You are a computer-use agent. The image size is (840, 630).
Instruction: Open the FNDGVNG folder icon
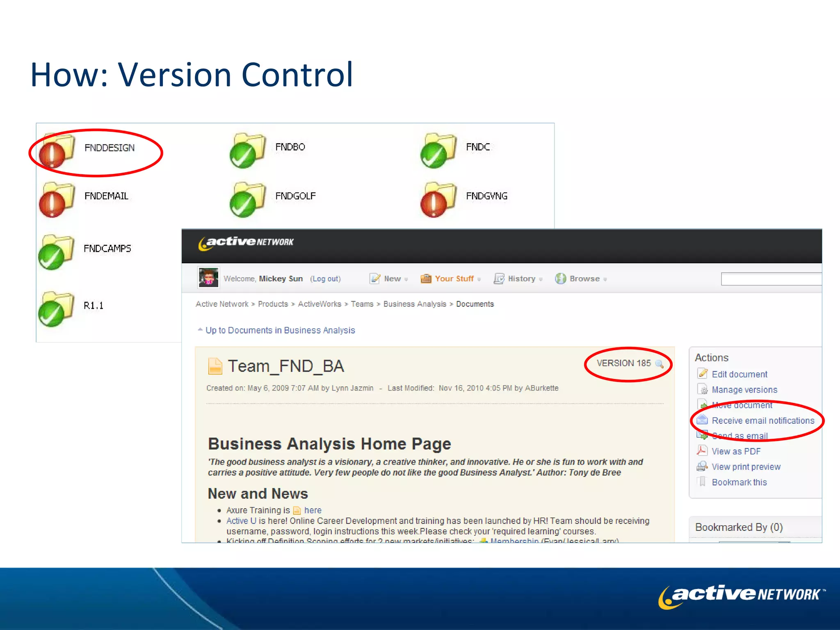click(439, 200)
